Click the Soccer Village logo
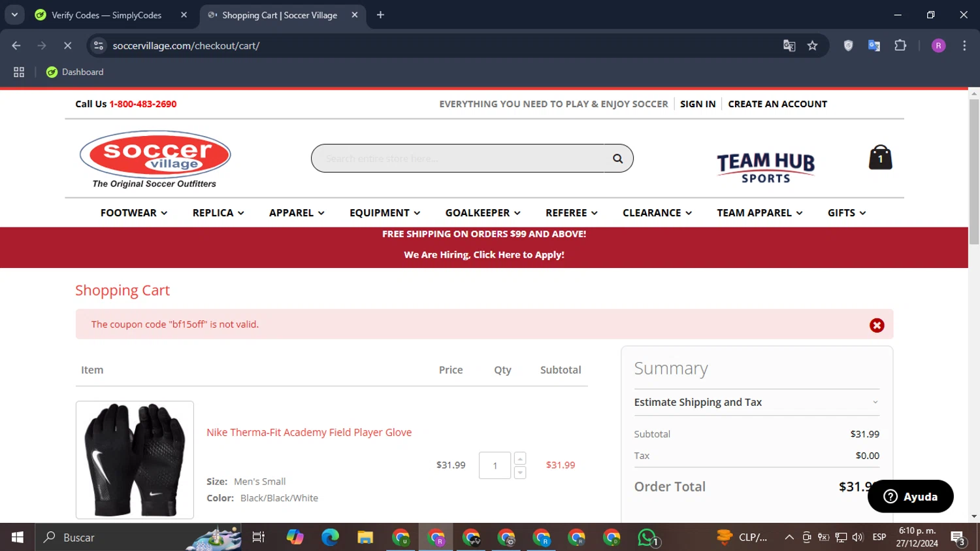Screen dimensions: 980x551 [x=155, y=159]
